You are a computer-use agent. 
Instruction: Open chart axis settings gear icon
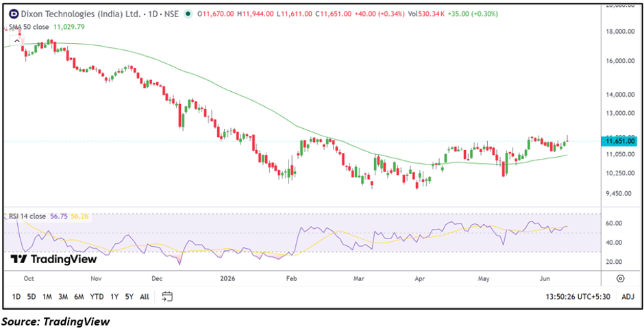coord(620,278)
